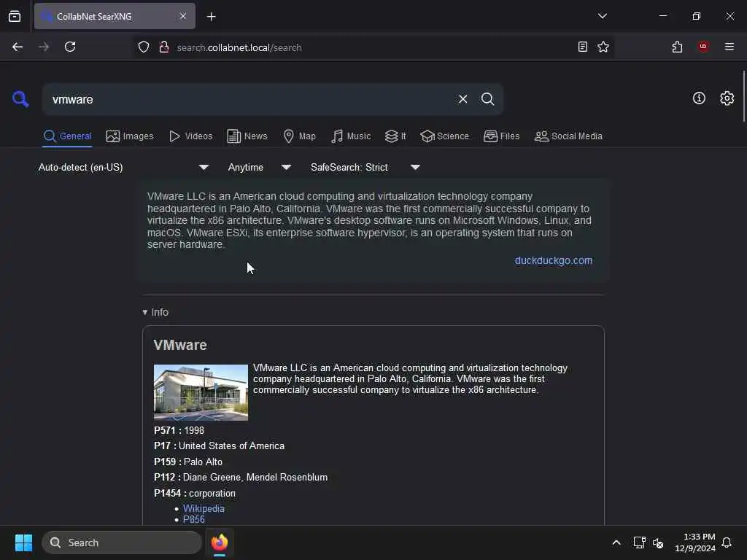Select the Social Media category tab
This screenshot has width=747, height=560.
tap(568, 136)
